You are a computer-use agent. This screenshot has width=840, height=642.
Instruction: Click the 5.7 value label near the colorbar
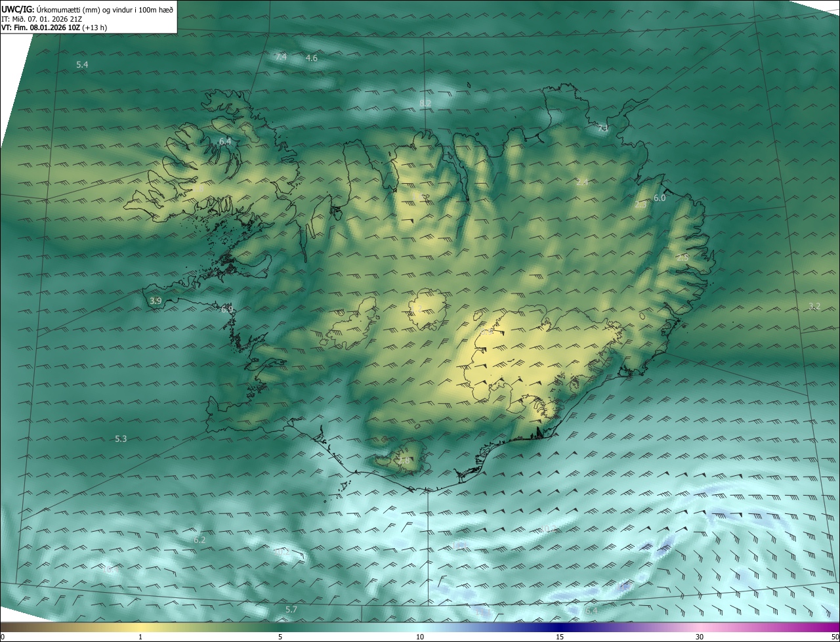pos(291,610)
